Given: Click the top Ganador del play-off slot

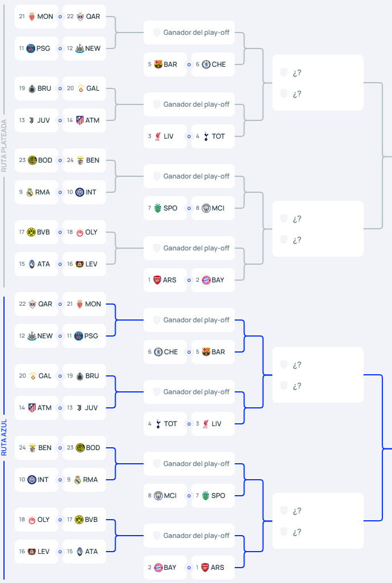Looking at the screenshot, I should pyautogui.click(x=189, y=33).
